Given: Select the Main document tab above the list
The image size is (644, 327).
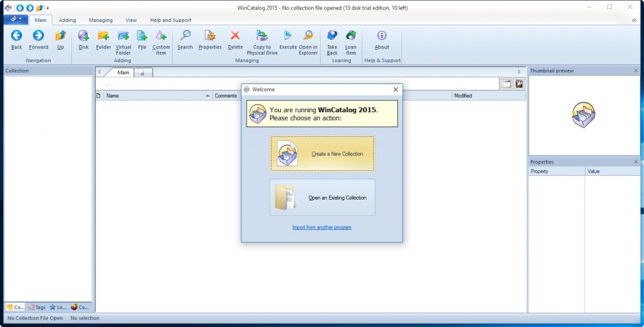Looking at the screenshot, I should point(123,73).
